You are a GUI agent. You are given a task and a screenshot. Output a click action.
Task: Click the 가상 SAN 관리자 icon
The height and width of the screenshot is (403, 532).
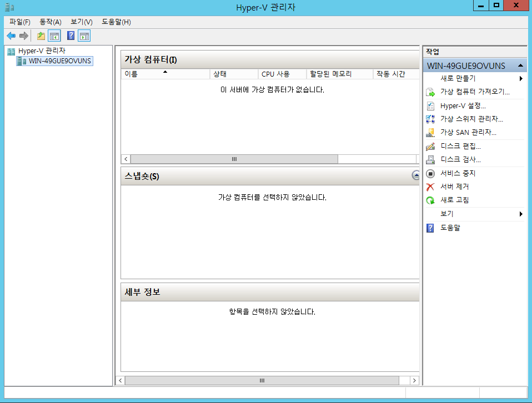coord(430,133)
